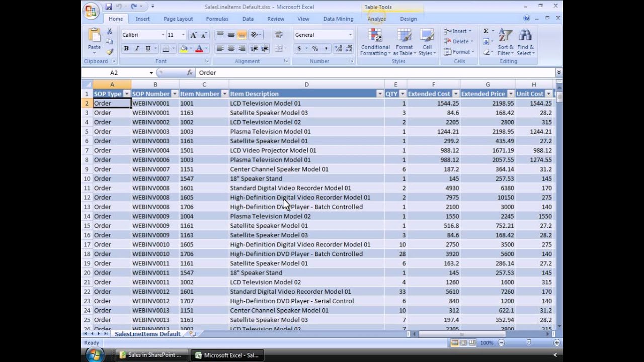
Task: Click Delete cells button
Action: (458, 42)
